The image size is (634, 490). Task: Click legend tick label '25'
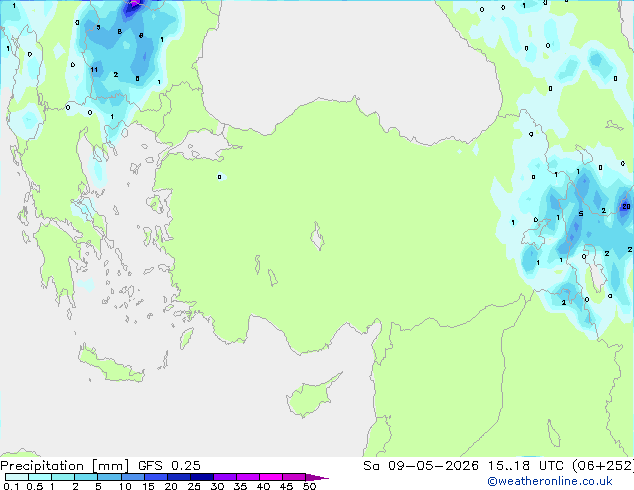[194, 486]
